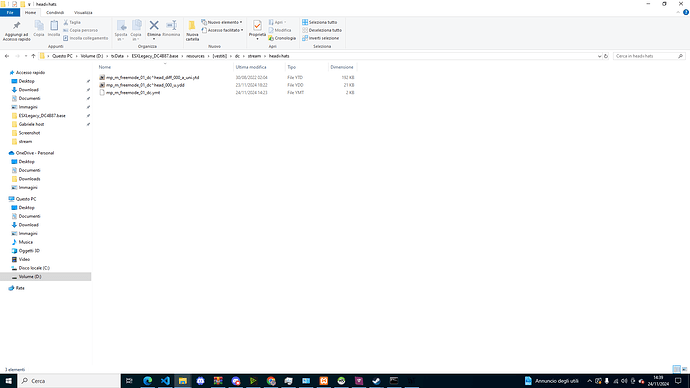Create a new folder with Nuova cartella
This screenshot has height=388, width=690.
click(x=192, y=31)
